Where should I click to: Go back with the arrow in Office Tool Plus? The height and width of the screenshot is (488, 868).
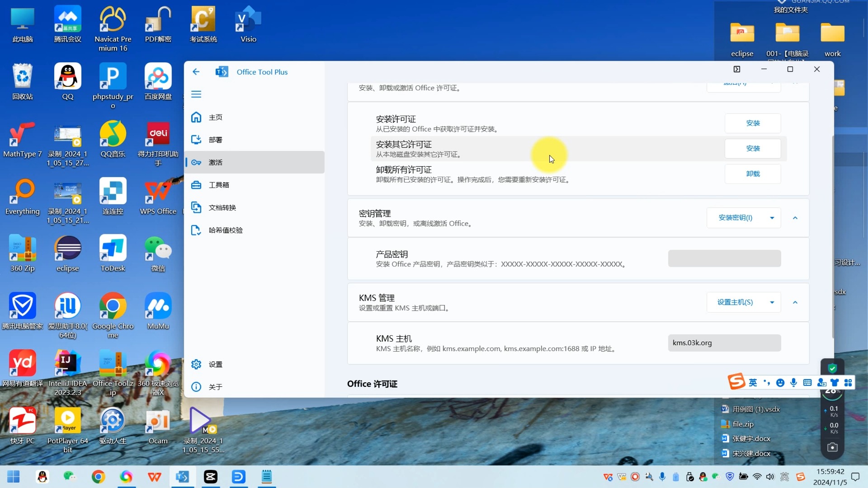click(196, 71)
